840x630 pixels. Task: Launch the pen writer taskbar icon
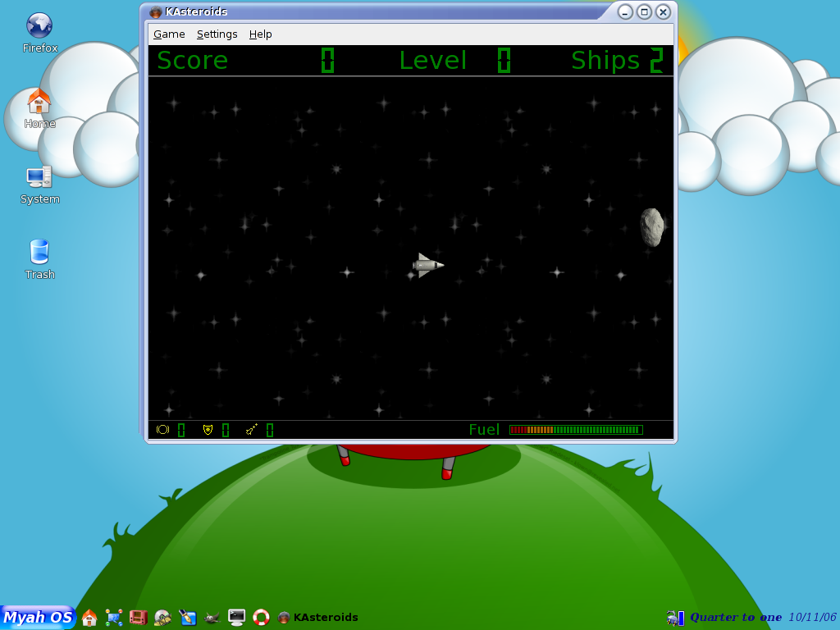(x=188, y=618)
